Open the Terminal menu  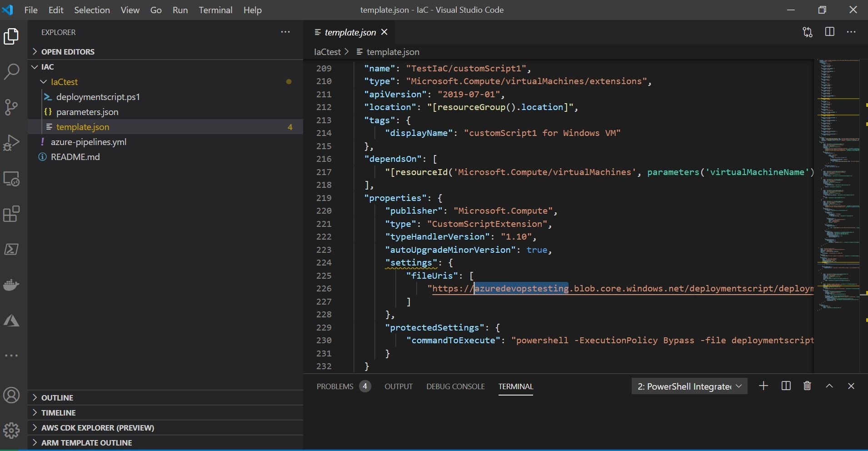(x=215, y=10)
